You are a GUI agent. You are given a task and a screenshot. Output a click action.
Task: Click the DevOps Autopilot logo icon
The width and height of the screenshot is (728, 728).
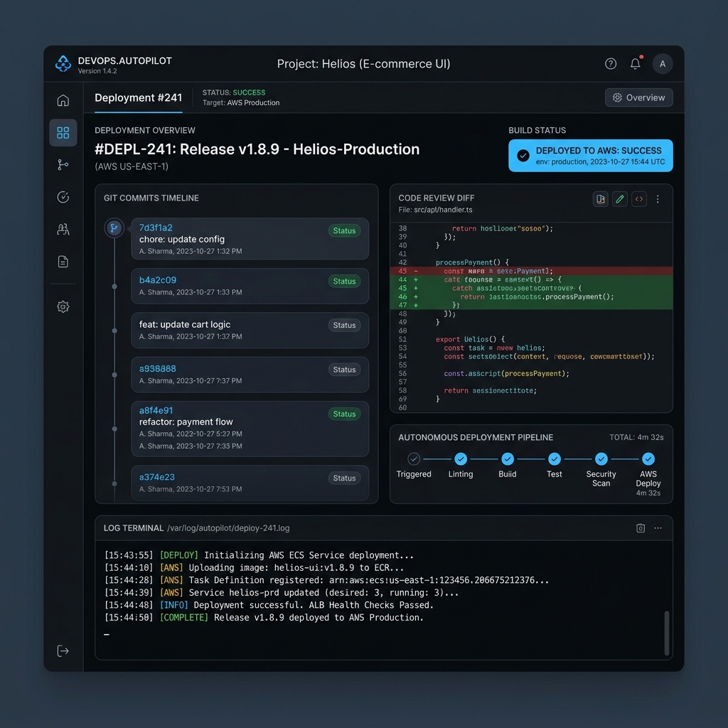pos(63,63)
